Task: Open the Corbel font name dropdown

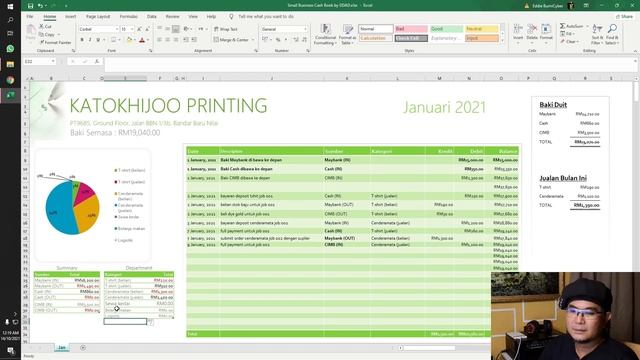Action: [x=117, y=29]
